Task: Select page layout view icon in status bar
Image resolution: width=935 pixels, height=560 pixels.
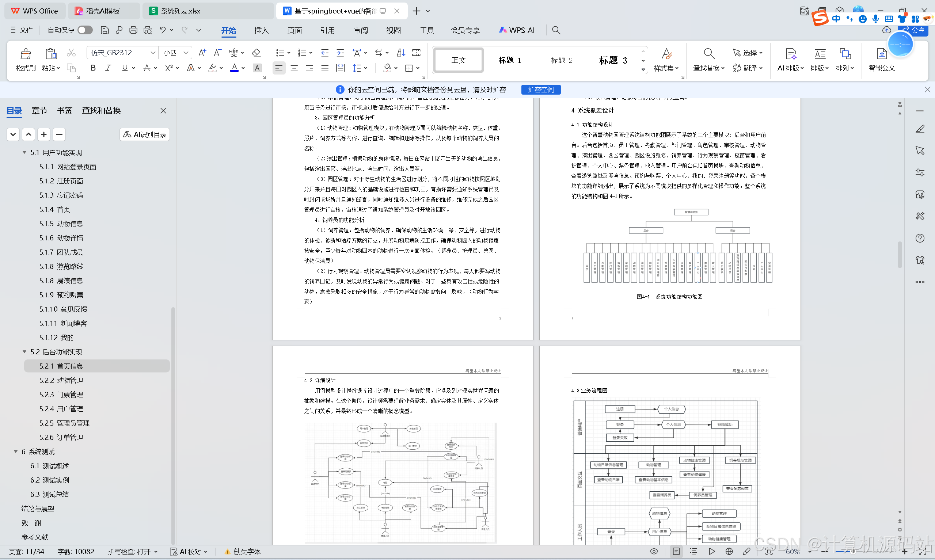Action: 676,552
